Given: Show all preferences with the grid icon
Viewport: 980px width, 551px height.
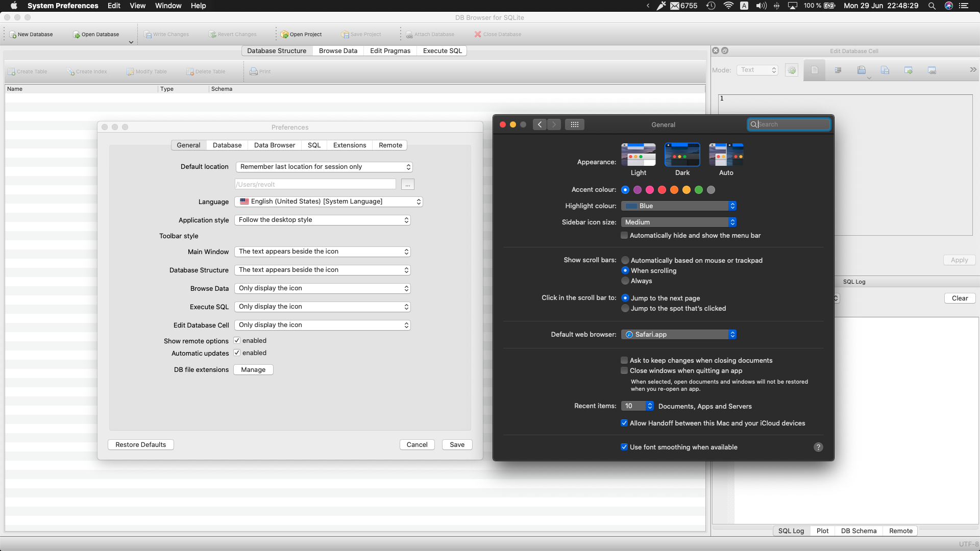Looking at the screenshot, I should coord(574,124).
